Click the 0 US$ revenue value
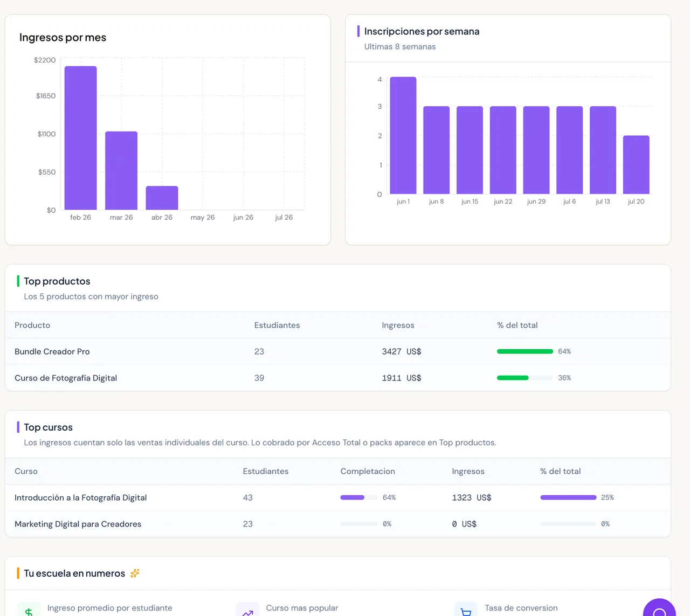Image resolution: width=690 pixels, height=616 pixels. (464, 524)
